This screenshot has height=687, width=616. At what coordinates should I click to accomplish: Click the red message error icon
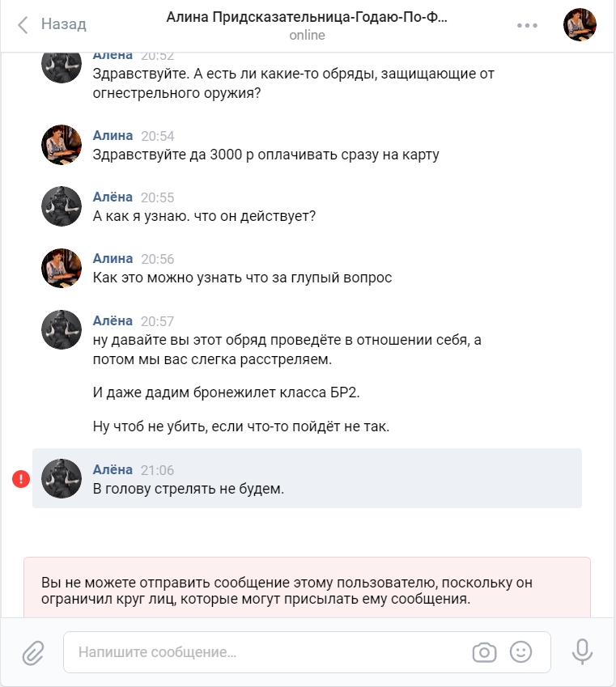pyautogui.click(x=20, y=479)
